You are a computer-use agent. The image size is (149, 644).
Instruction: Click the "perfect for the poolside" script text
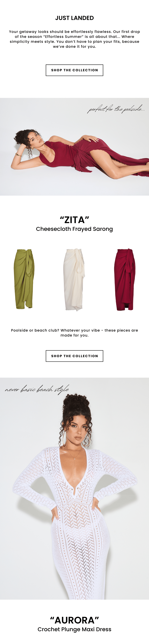(116, 109)
